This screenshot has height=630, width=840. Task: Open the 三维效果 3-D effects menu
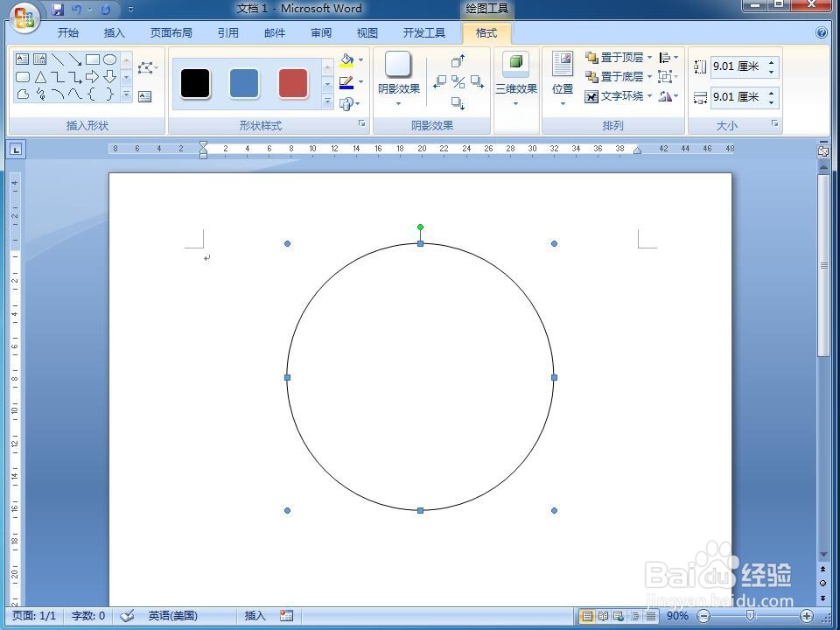click(516, 78)
